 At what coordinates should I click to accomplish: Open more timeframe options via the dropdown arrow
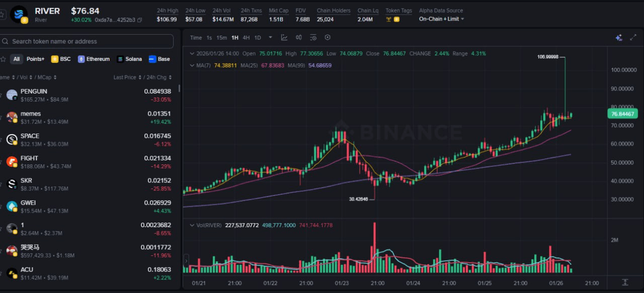coord(270,37)
